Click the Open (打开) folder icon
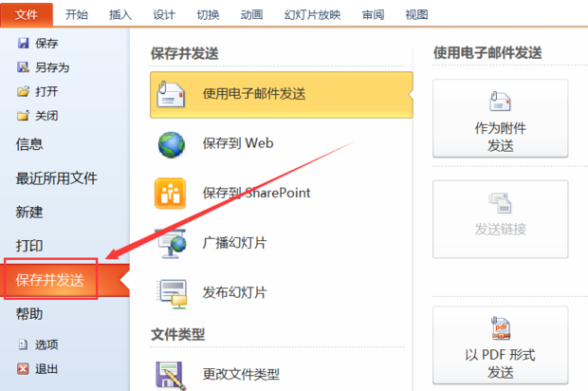The image size is (588, 391). point(24,91)
